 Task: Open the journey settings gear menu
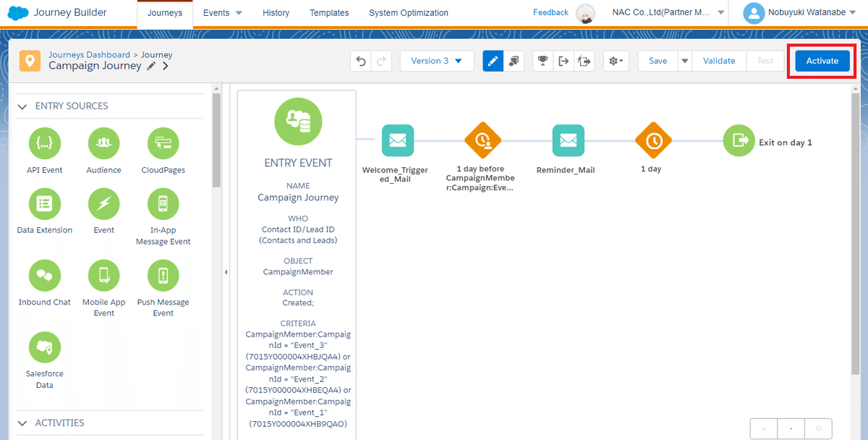(x=616, y=61)
